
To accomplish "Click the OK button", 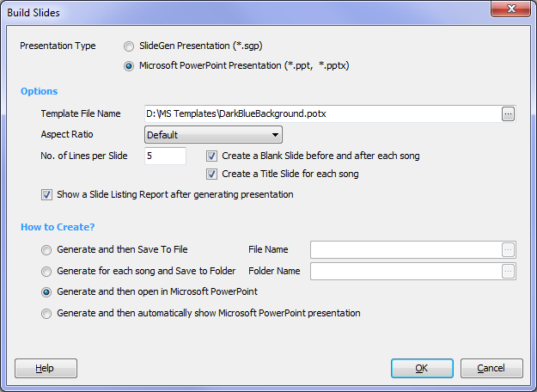I will point(422,368).
